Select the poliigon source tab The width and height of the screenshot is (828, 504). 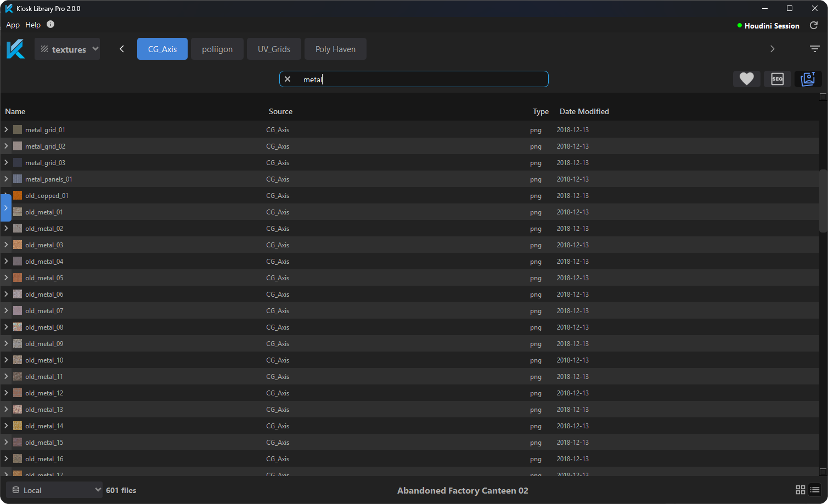pos(217,48)
